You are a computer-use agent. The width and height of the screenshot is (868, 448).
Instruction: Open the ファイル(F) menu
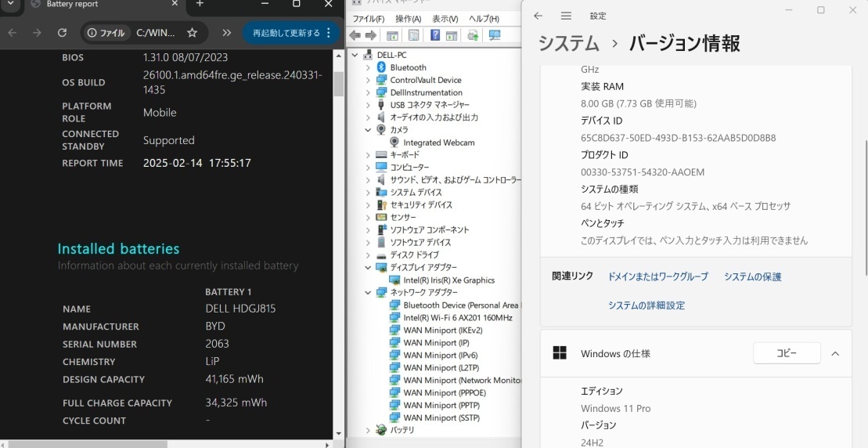click(x=368, y=19)
